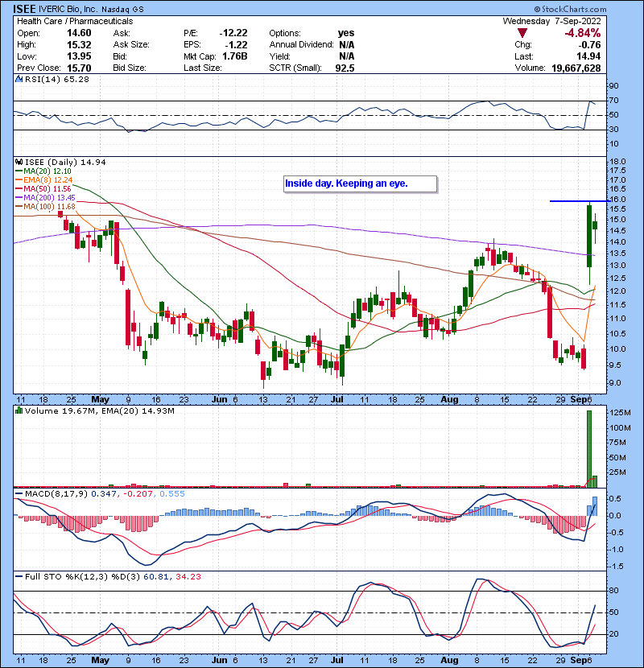
Task: Click the stochastic %D value 34.23
Action: 188,576
